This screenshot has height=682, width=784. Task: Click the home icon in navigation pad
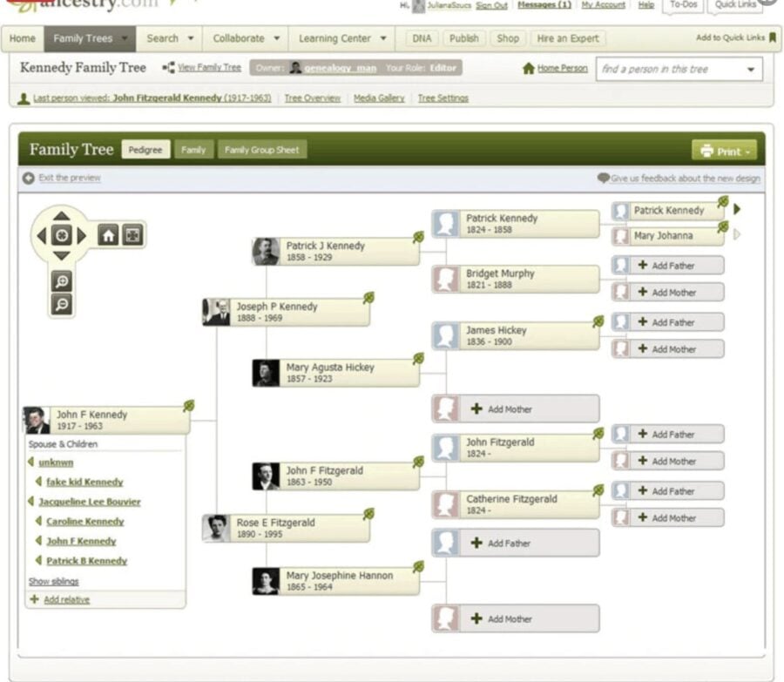[108, 235]
